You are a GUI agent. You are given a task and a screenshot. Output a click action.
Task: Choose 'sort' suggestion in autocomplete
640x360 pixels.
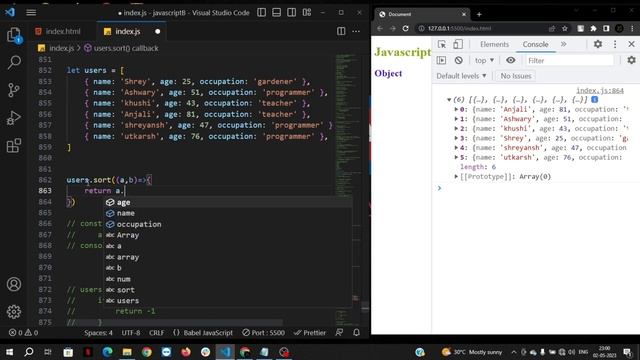pos(228,290)
